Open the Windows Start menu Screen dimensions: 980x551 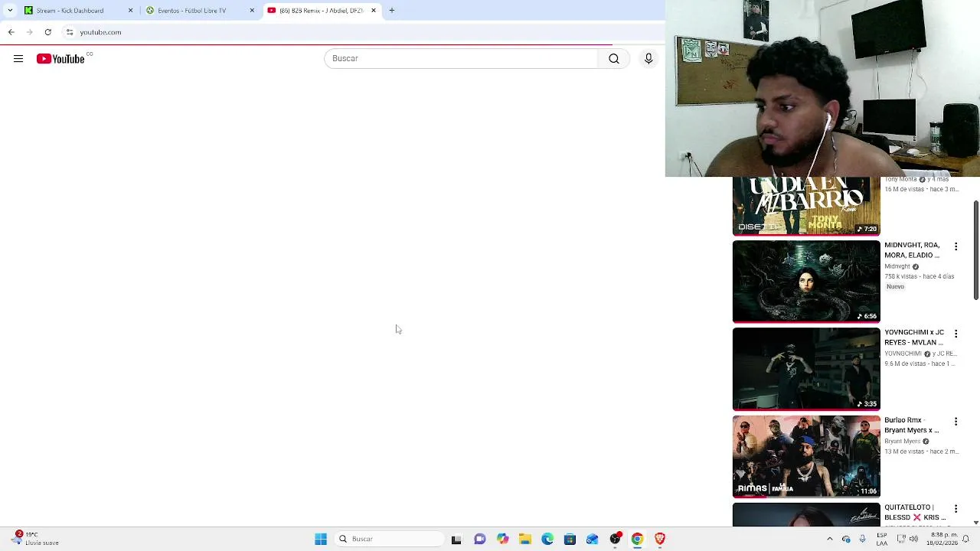(x=321, y=540)
